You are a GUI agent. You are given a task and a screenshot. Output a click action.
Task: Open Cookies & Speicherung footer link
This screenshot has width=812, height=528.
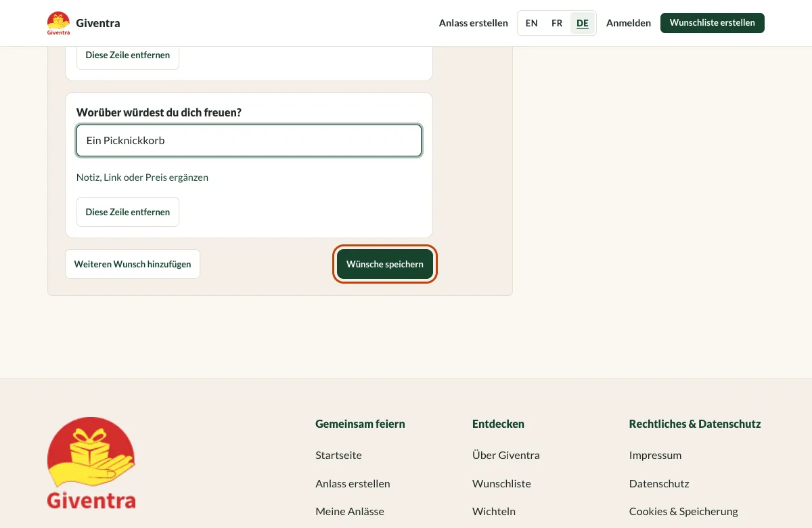point(683,511)
